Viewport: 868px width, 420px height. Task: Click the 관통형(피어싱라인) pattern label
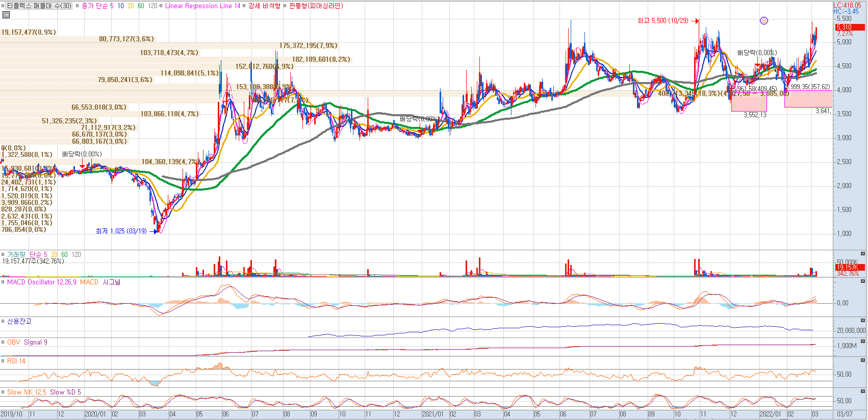(x=316, y=6)
